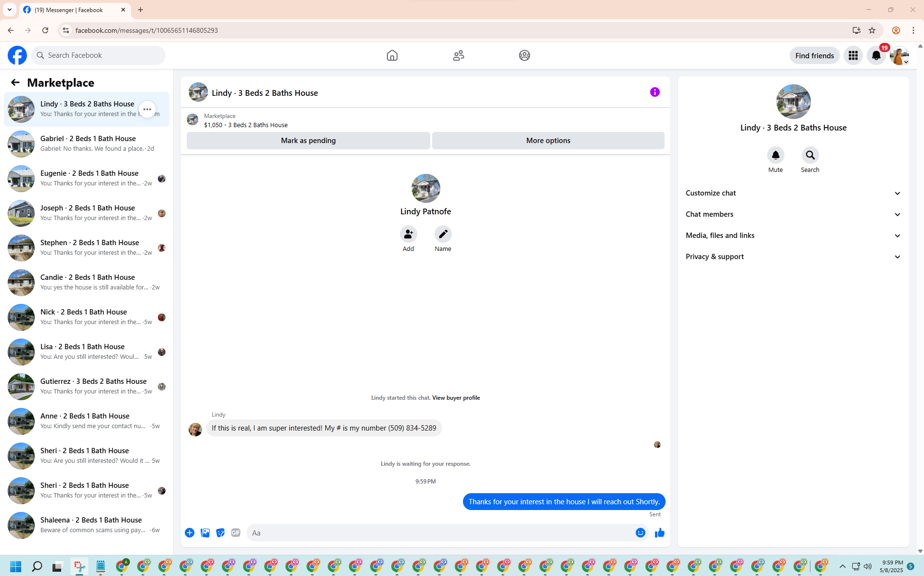924x576 pixels.
Task: Choose a GIF in composer
Action: click(x=236, y=533)
